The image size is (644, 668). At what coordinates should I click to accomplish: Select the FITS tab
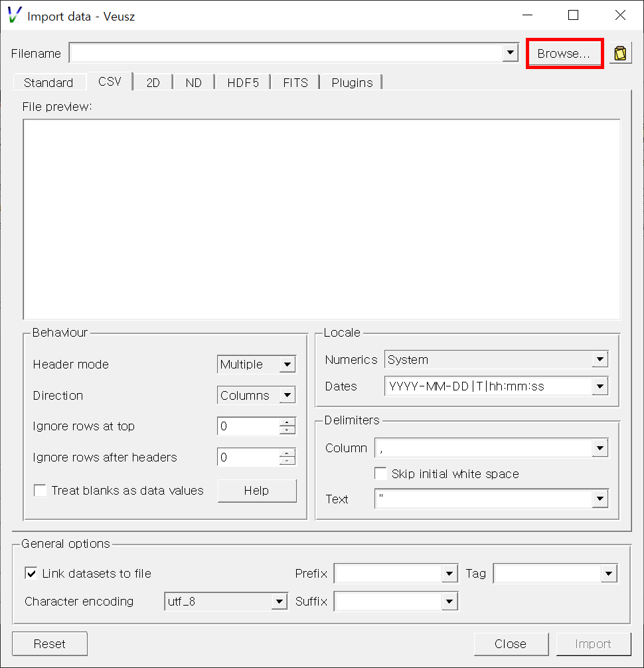295,82
